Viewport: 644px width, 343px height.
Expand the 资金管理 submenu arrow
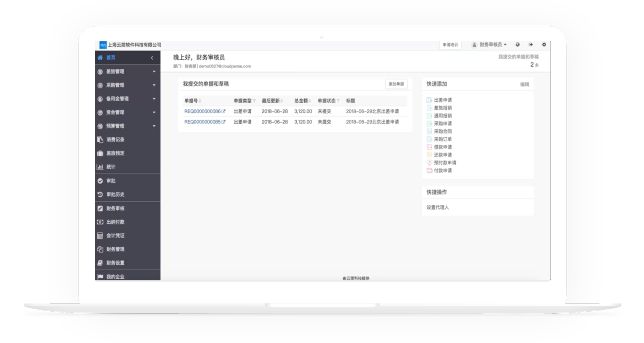pyautogui.click(x=154, y=112)
